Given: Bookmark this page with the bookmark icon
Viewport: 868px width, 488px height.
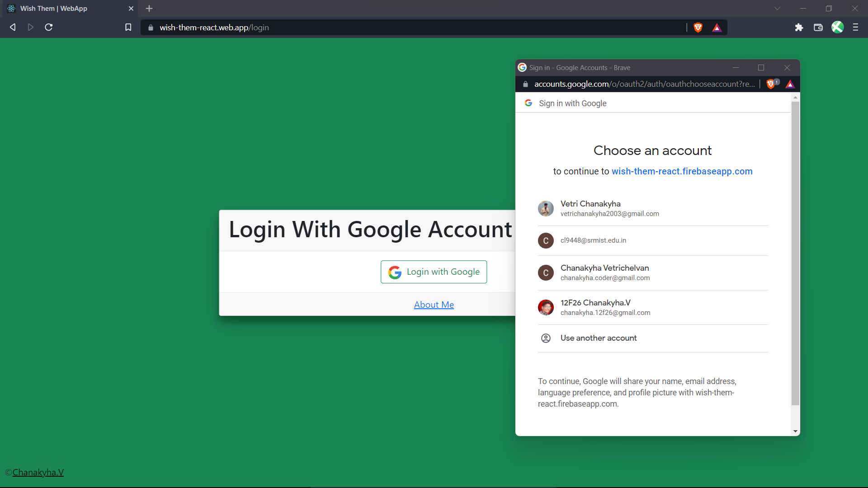Looking at the screenshot, I should [128, 28].
